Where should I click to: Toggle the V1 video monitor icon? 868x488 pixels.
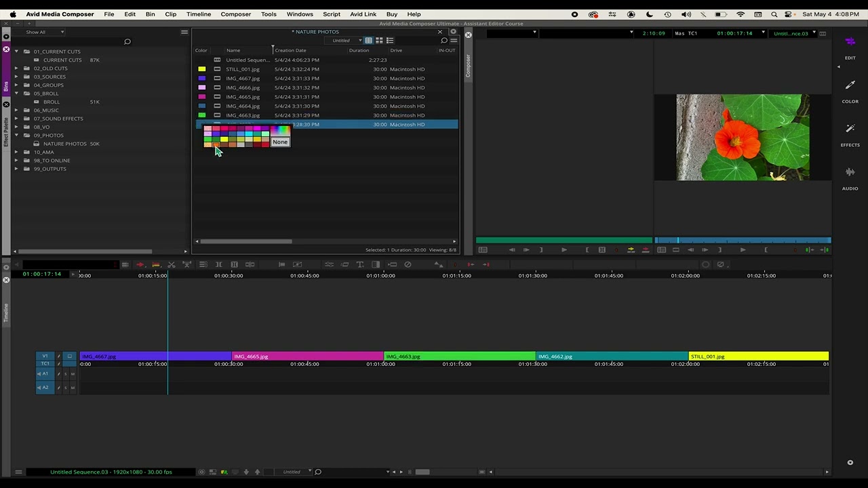click(69, 356)
